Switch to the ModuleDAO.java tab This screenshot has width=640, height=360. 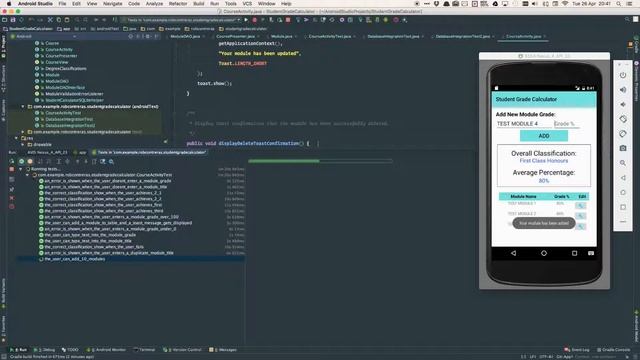tap(185, 36)
